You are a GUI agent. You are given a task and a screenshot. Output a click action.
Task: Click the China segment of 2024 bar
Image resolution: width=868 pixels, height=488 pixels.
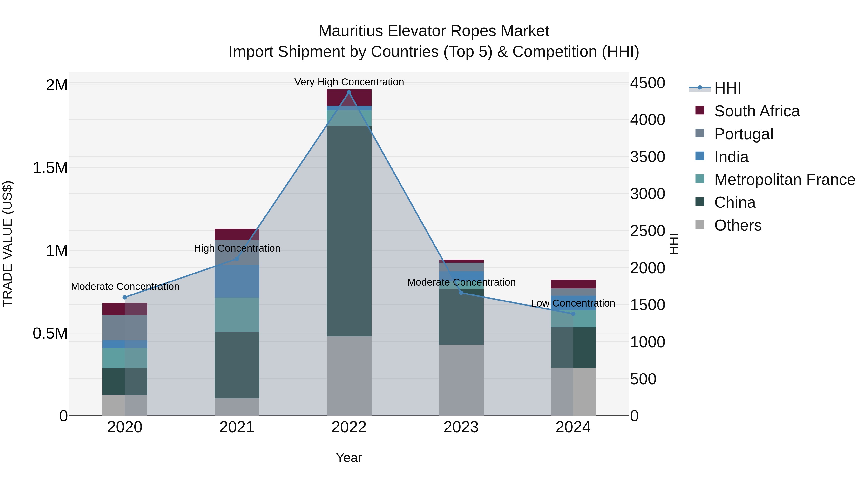[x=573, y=348]
